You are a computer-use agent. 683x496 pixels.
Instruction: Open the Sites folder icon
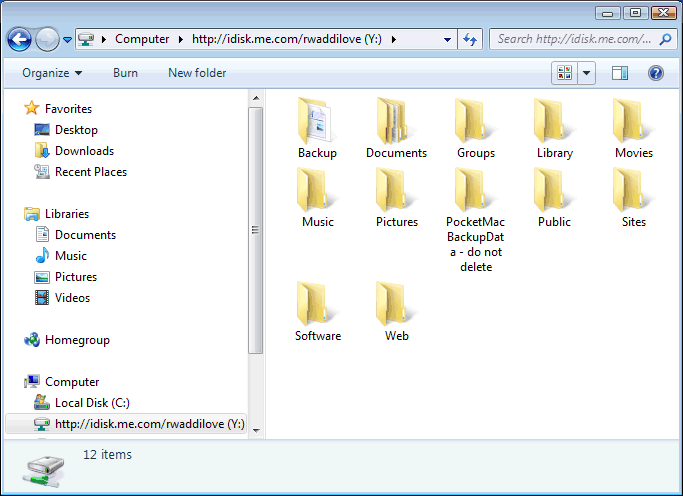[633, 190]
